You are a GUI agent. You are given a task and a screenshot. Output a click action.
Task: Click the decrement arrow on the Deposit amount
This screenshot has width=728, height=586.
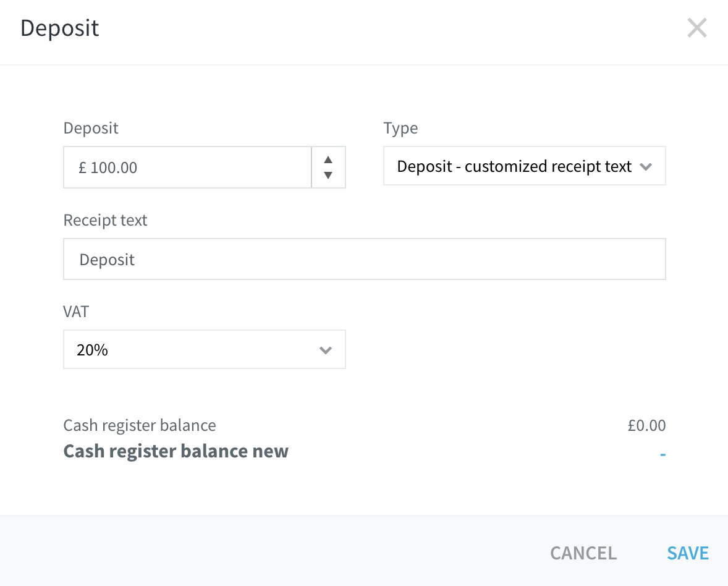coord(328,176)
